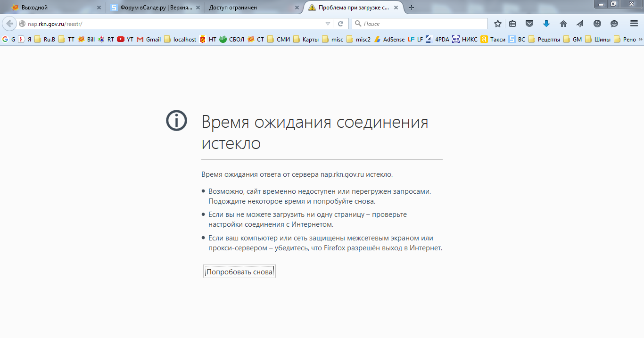Bookmark this page with the star icon

pyautogui.click(x=497, y=24)
